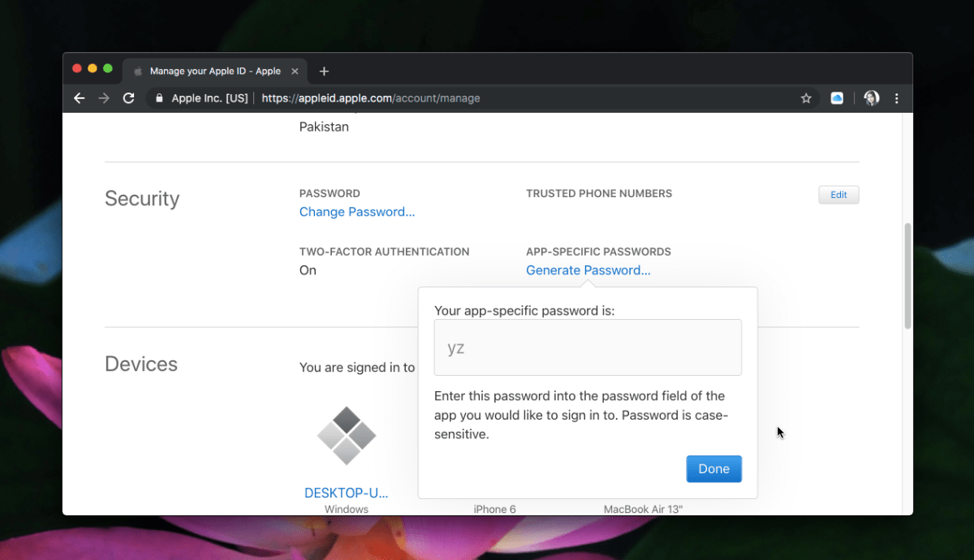Maximize the Chrome window with green button
Screen dimensions: 974x560
coord(108,68)
